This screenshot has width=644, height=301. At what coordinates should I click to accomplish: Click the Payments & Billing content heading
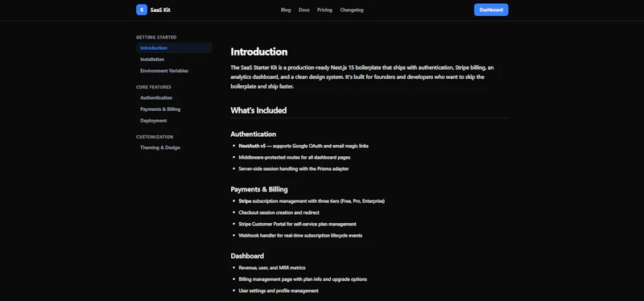258,189
